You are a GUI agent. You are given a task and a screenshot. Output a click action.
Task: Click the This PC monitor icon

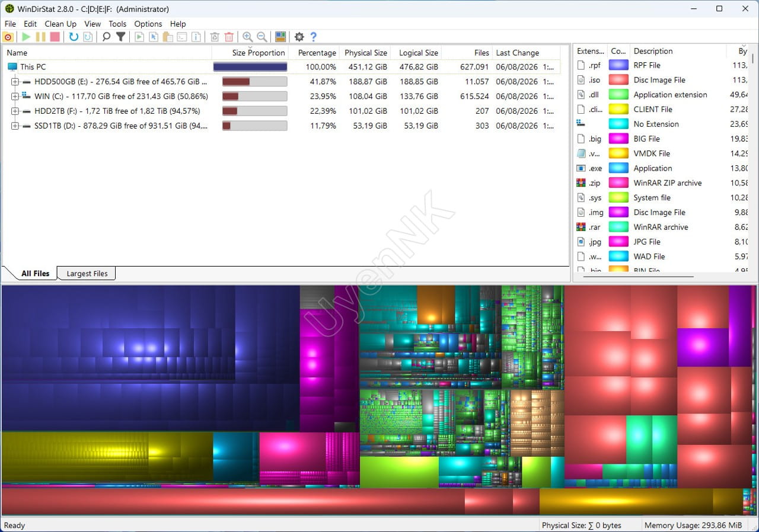[12, 67]
